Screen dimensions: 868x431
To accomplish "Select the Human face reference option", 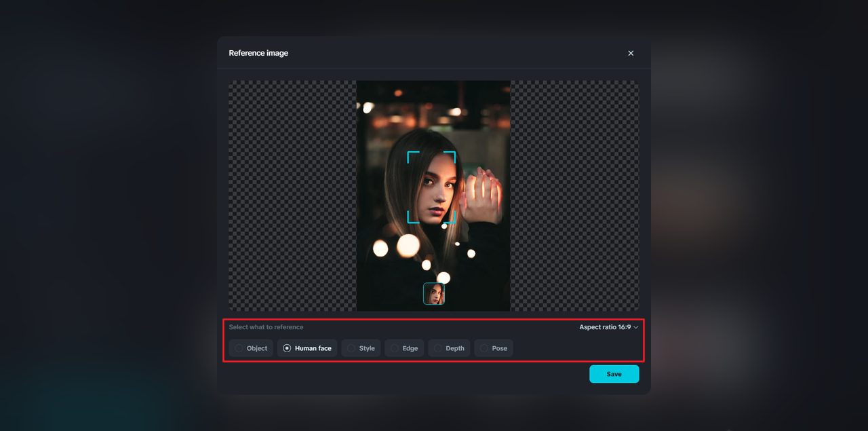I will click(x=307, y=348).
